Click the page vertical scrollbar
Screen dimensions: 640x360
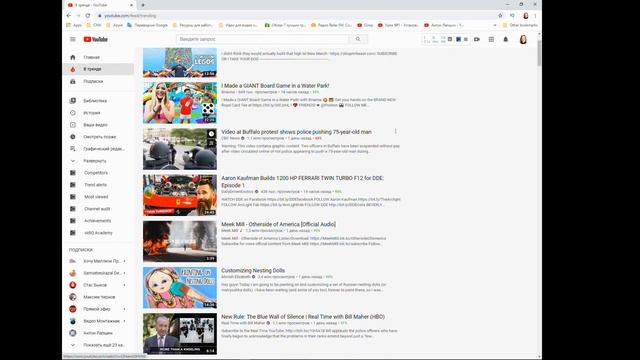pos(539,53)
